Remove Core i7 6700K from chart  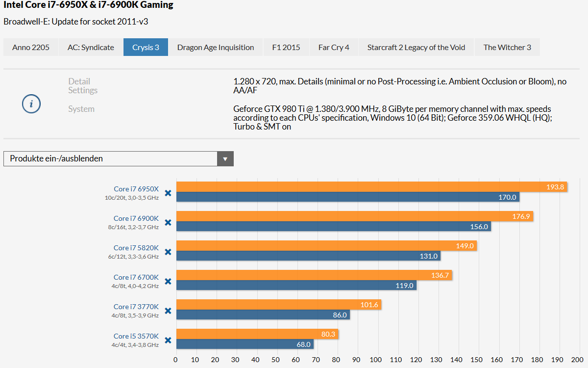click(168, 282)
